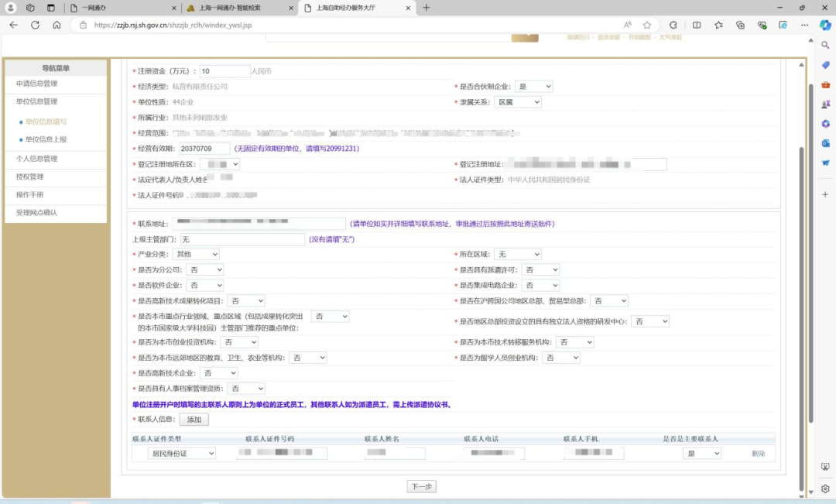Image resolution: width=836 pixels, height=504 pixels.
Task: Open 授权管理 in the navigation menu
Action: [x=30, y=177]
